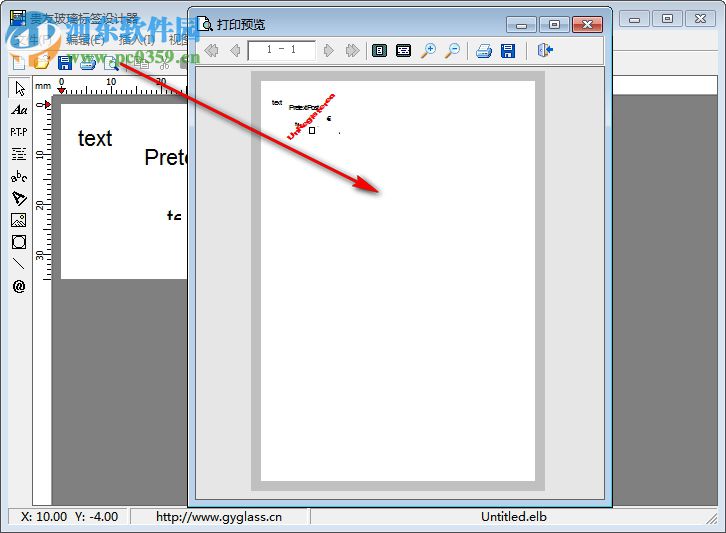Image resolution: width=726 pixels, height=533 pixels.
Task: Exit print preview with door icon
Action: tap(545, 50)
